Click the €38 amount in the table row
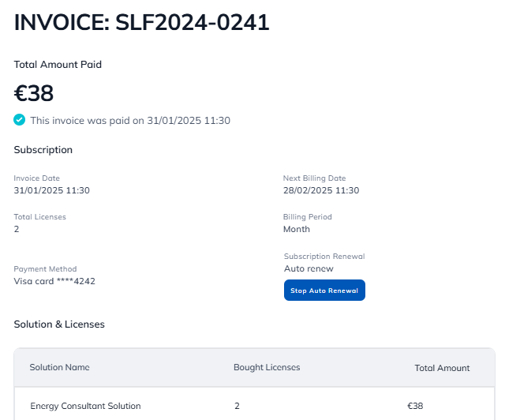The image size is (520, 420). point(415,406)
